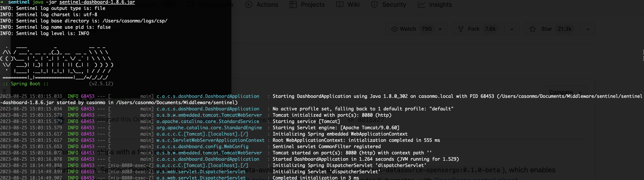Click the Actions play icon

click(248, 4)
